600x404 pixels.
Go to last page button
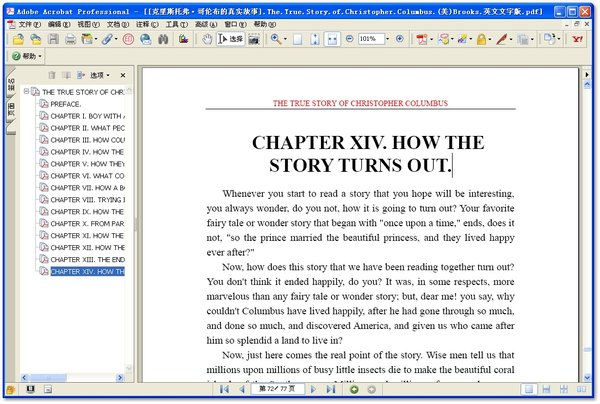pyautogui.click(x=331, y=389)
